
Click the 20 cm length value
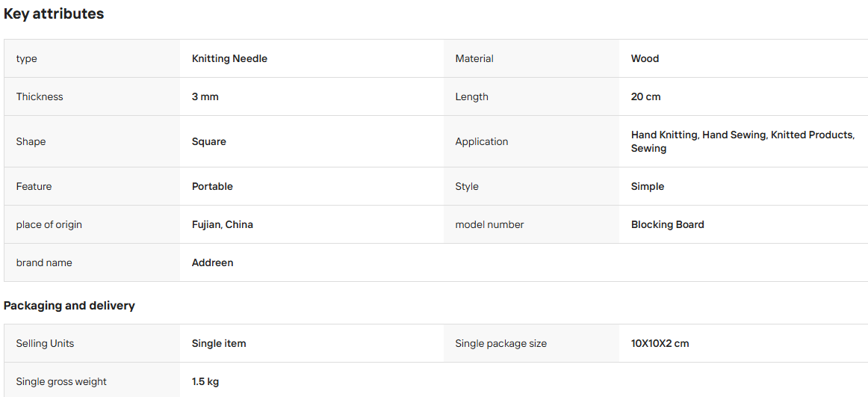tap(646, 96)
